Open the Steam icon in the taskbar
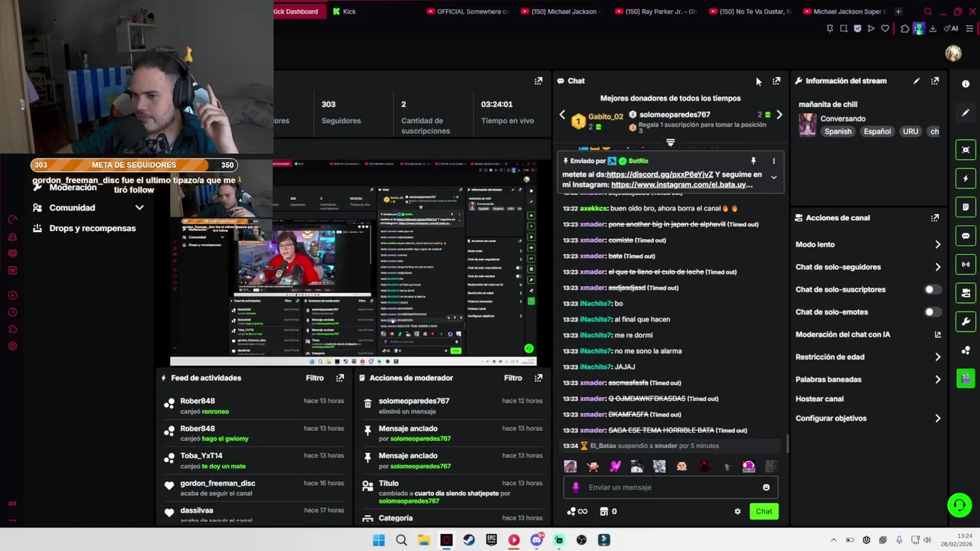Image resolution: width=980 pixels, height=551 pixels. coord(469,540)
